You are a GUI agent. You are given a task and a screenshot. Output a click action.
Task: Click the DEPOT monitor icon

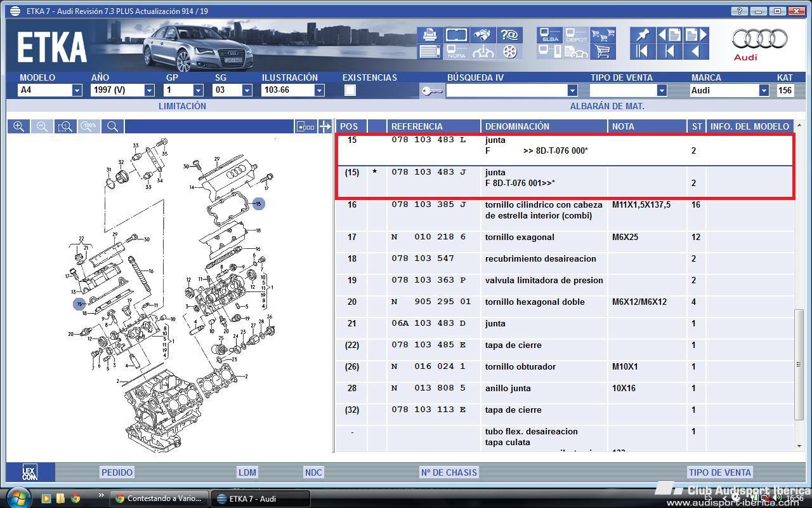pos(576,34)
